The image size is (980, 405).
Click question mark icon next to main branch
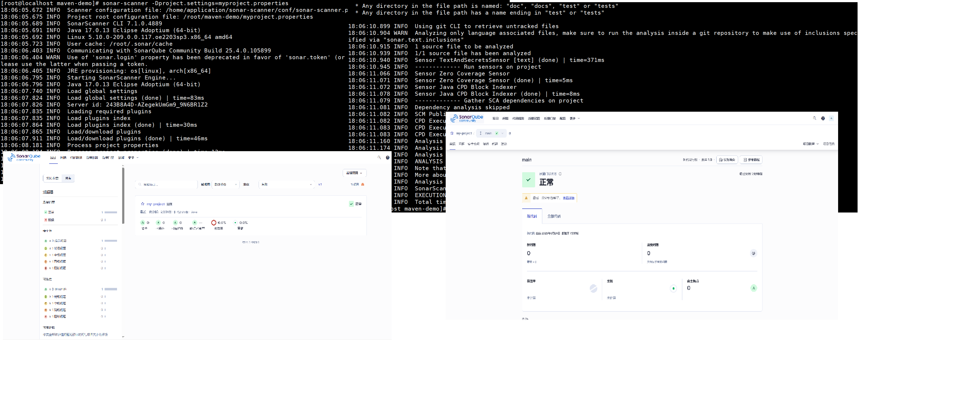[510, 134]
